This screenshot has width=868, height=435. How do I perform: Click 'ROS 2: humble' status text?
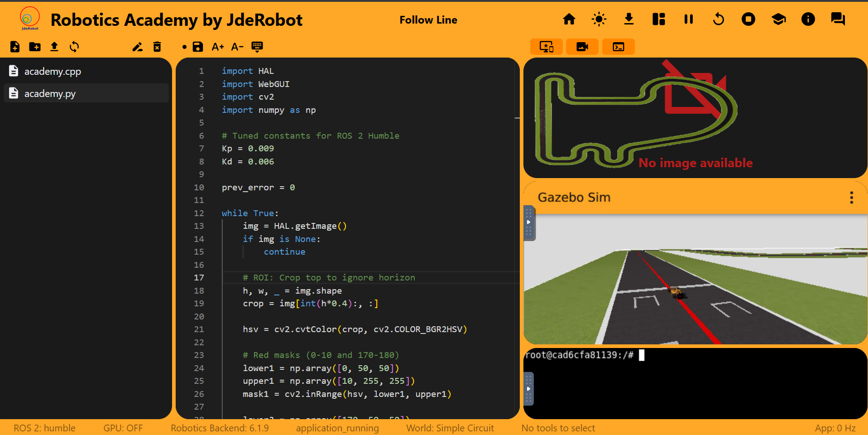pyautogui.click(x=44, y=428)
